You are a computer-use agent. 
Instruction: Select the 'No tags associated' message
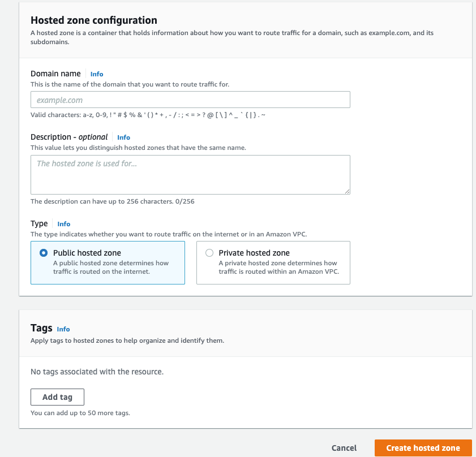pos(97,372)
